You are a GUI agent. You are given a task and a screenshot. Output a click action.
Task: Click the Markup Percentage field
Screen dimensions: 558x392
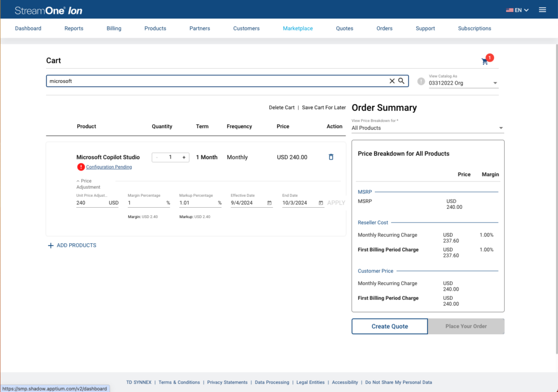(x=201, y=203)
